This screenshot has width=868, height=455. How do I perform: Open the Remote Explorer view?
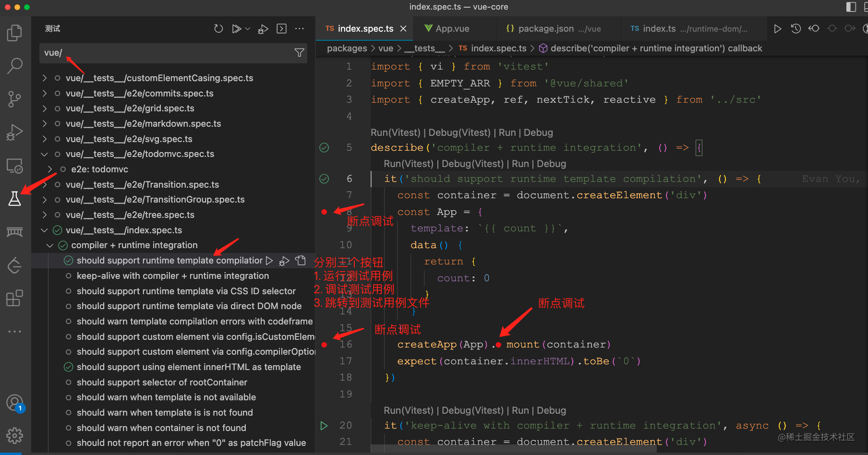coord(14,166)
